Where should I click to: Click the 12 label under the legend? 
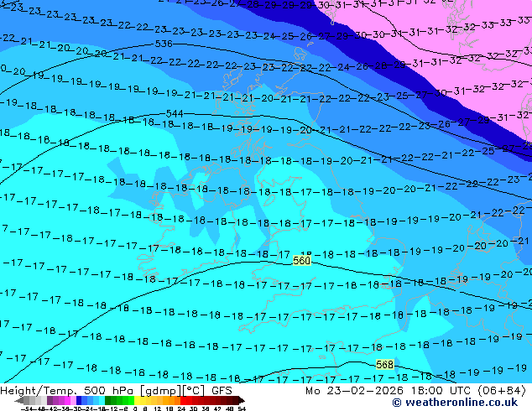point(158,409)
